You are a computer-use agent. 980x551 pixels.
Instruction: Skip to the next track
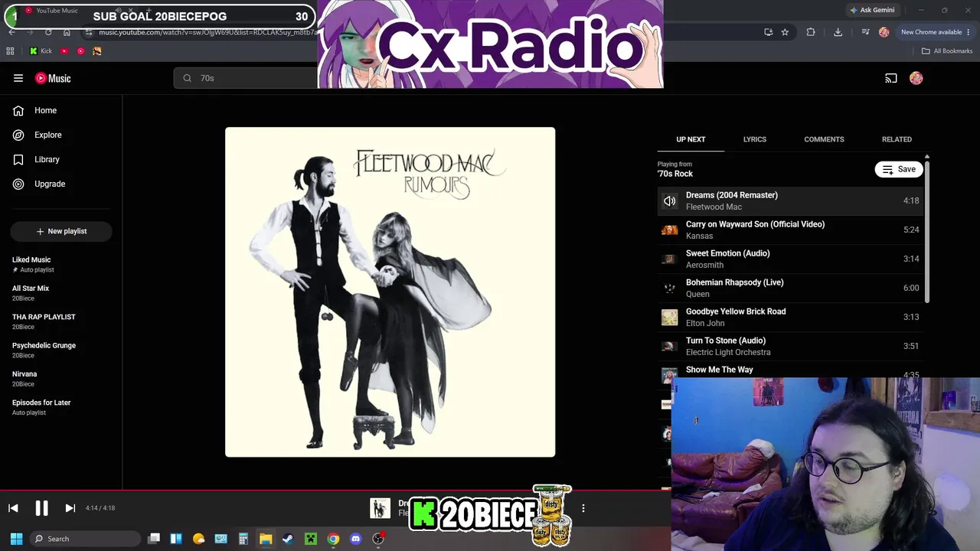70,508
